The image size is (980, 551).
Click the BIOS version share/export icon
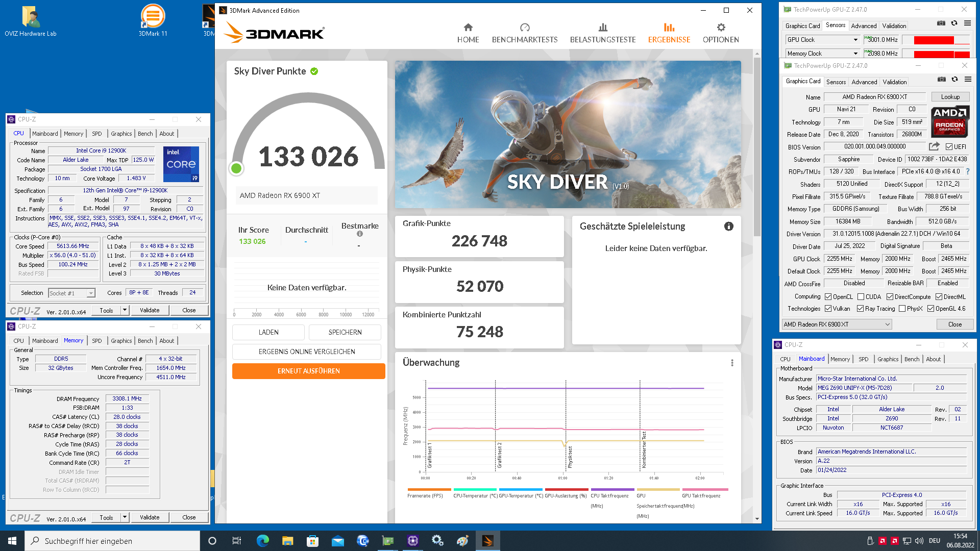[x=934, y=146]
